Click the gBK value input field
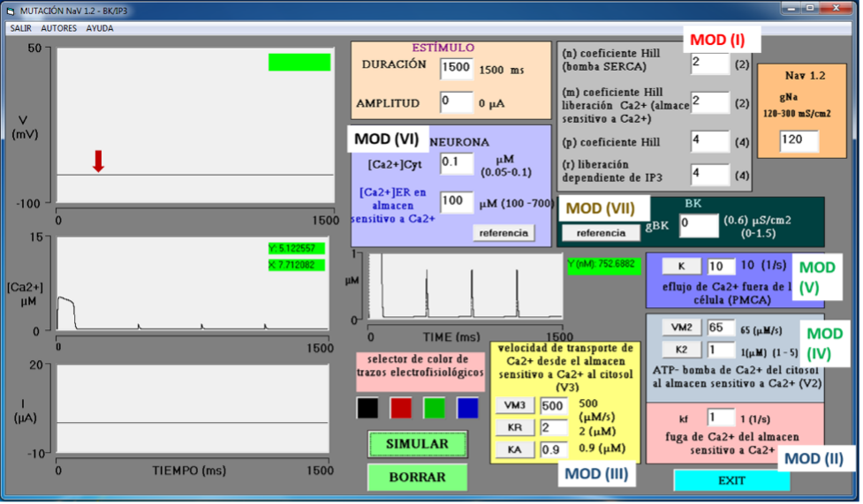The height and width of the screenshot is (504, 863). tap(698, 226)
